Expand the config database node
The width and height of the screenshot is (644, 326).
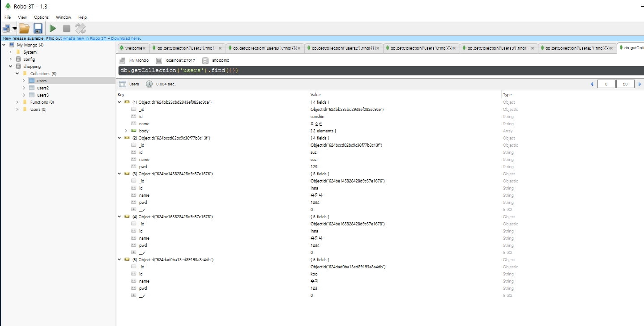point(11,59)
